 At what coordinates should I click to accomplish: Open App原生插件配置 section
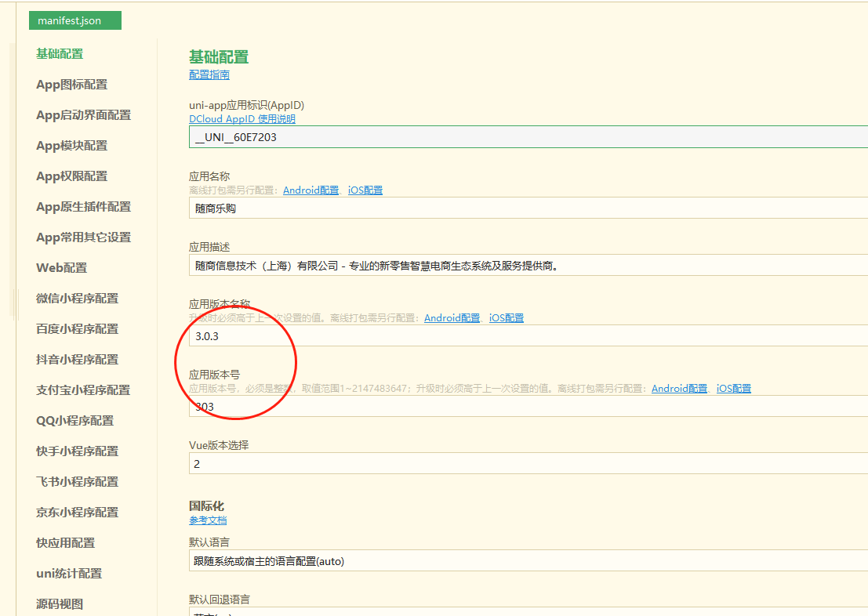83,207
